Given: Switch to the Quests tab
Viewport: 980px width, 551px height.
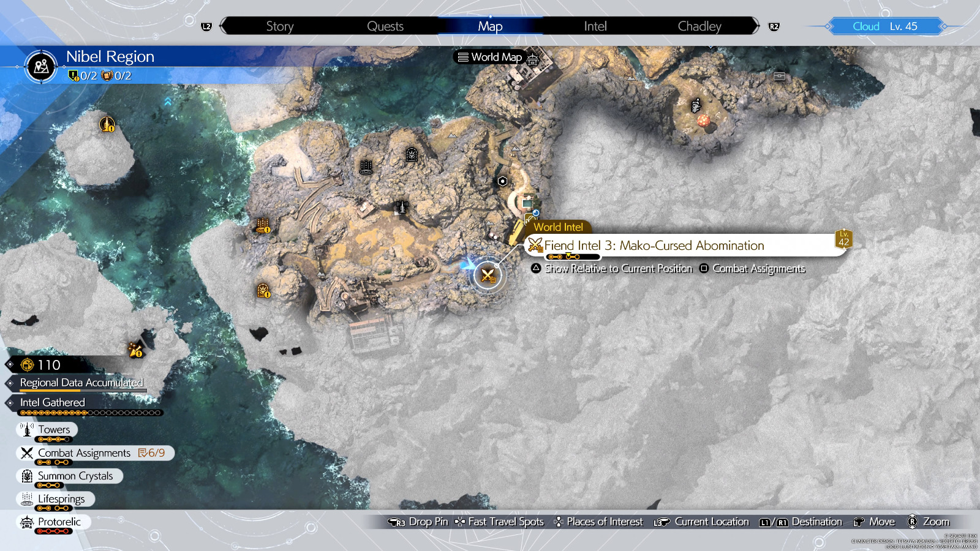Looking at the screenshot, I should (385, 26).
